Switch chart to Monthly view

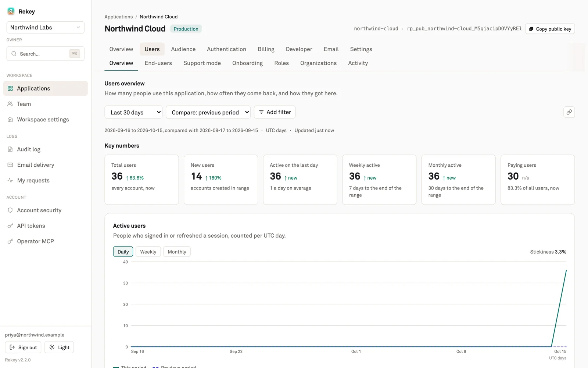coord(177,252)
